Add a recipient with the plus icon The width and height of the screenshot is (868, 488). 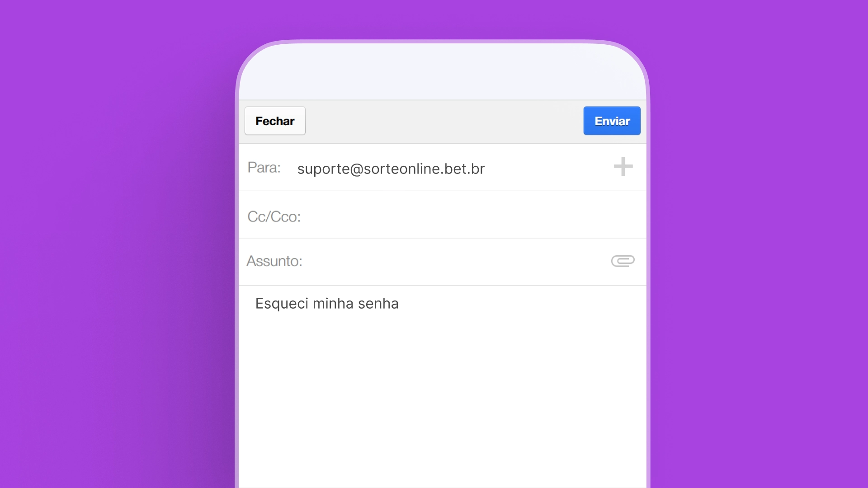coord(623,167)
